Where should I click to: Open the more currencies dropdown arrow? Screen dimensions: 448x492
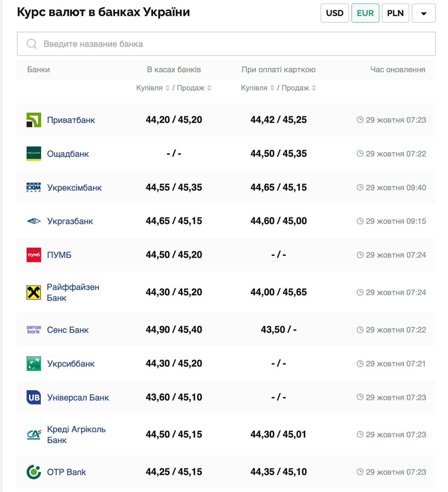click(x=423, y=13)
